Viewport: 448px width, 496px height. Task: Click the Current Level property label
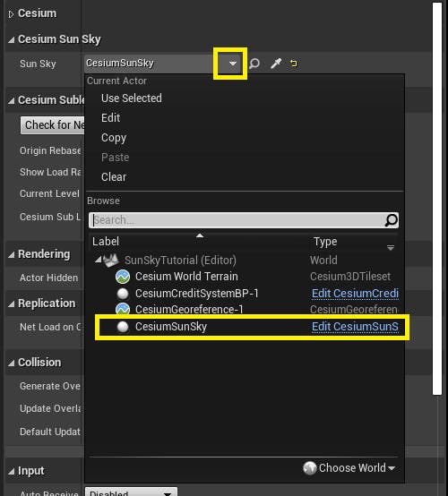tap(49, 193)
